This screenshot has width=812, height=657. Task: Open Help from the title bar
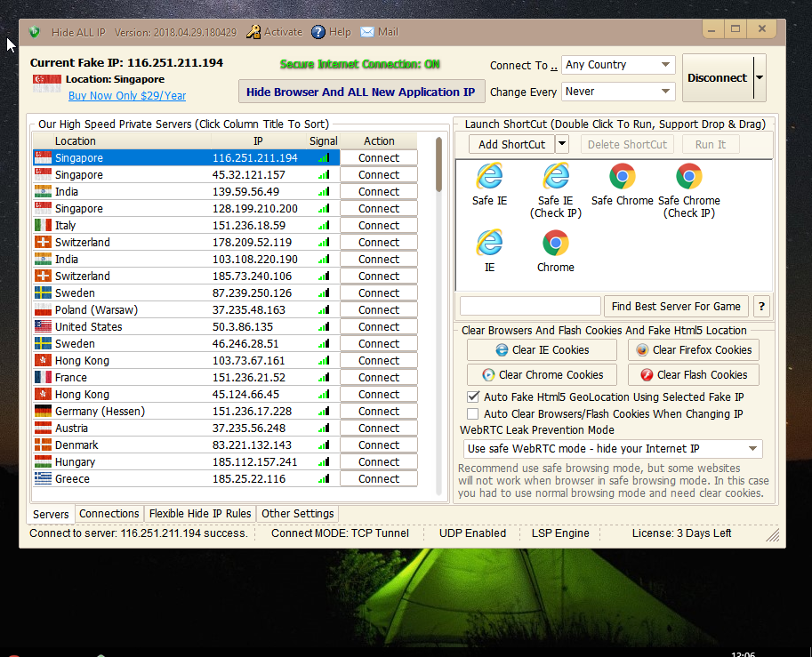(332, 32)
